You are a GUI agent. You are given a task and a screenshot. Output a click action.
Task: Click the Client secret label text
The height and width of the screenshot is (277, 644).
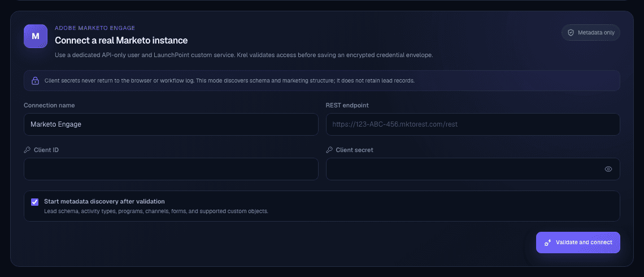coord(354,150)
